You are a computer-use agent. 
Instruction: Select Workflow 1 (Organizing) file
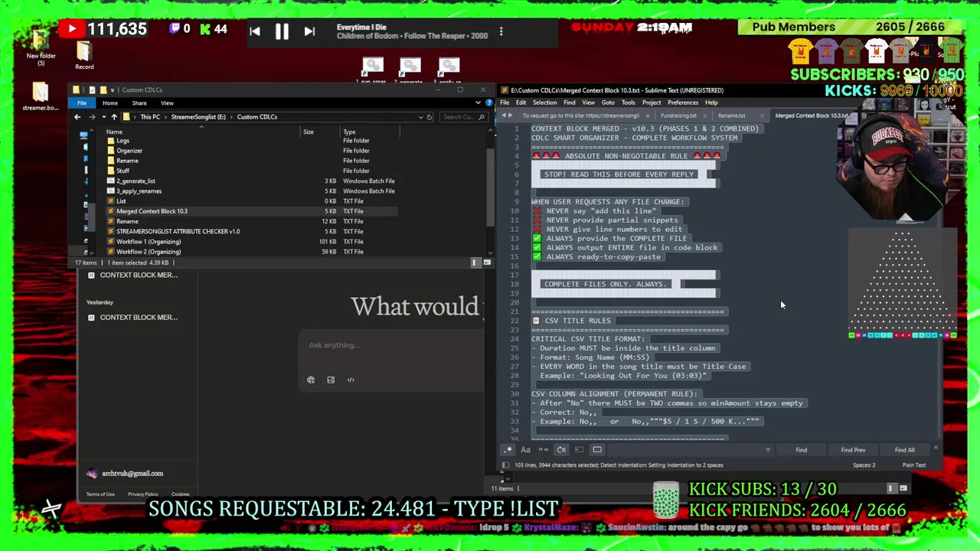pyautogui.click(x=149, y=242)
